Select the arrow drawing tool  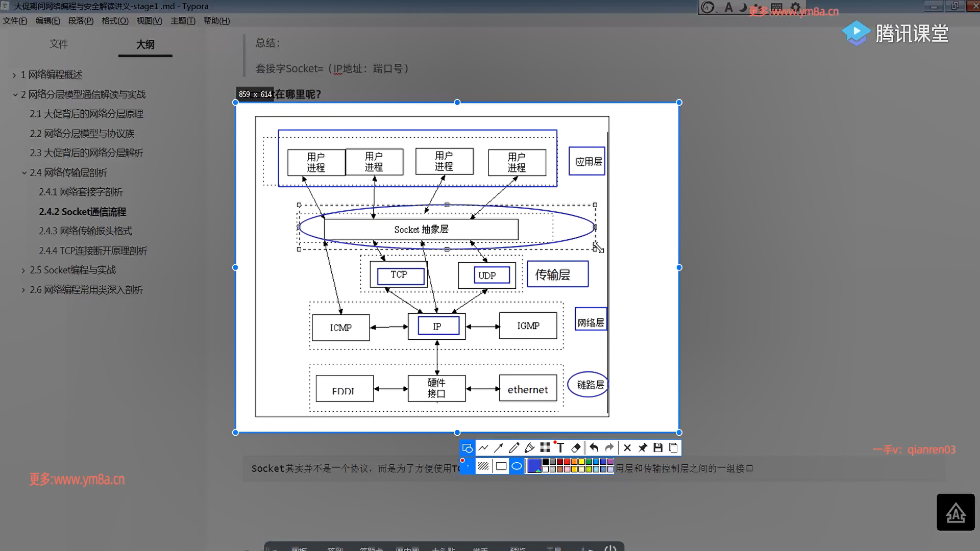(x=499, y=447)
